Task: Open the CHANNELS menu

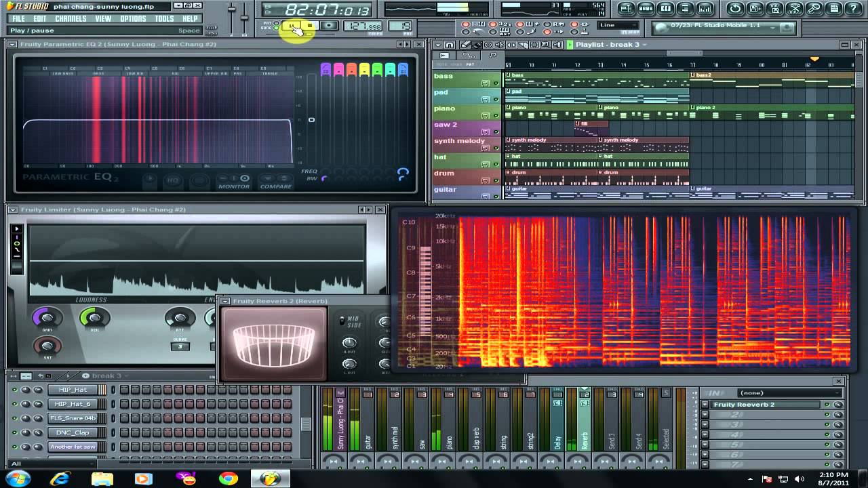Action: 71,18
